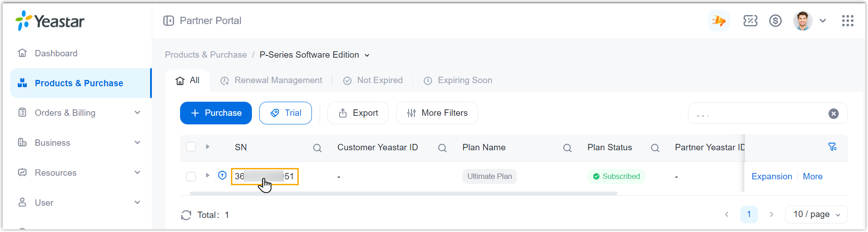Image resolution: width=868 pixels, height=232 pixels.
Task: Click the column filter icon in table header
Action: (x=832, y=147)
